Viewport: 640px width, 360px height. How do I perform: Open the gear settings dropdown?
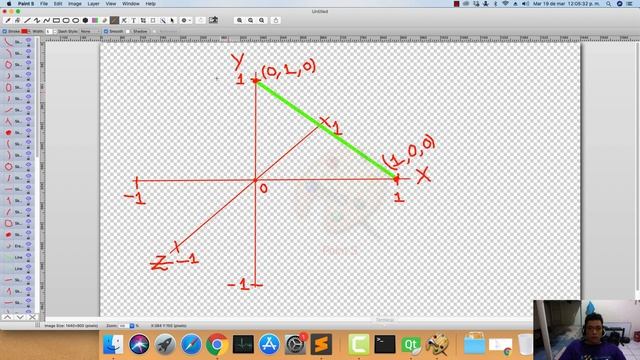186,20
